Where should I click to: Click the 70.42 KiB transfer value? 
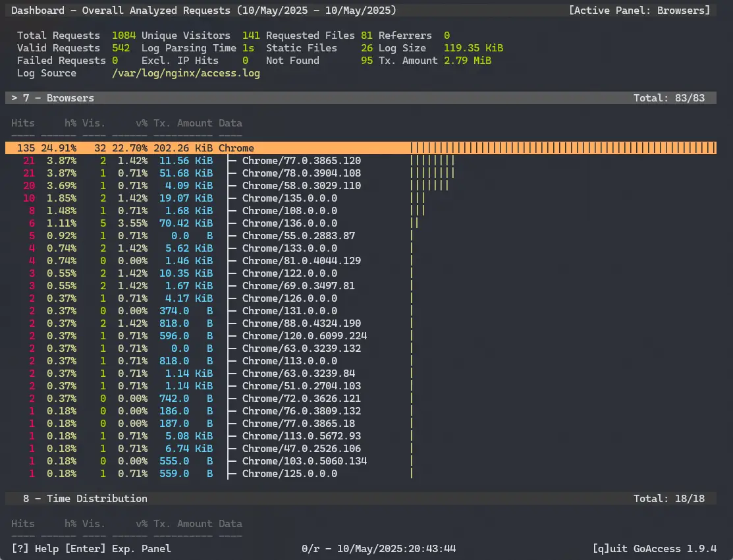click(186, 223)
